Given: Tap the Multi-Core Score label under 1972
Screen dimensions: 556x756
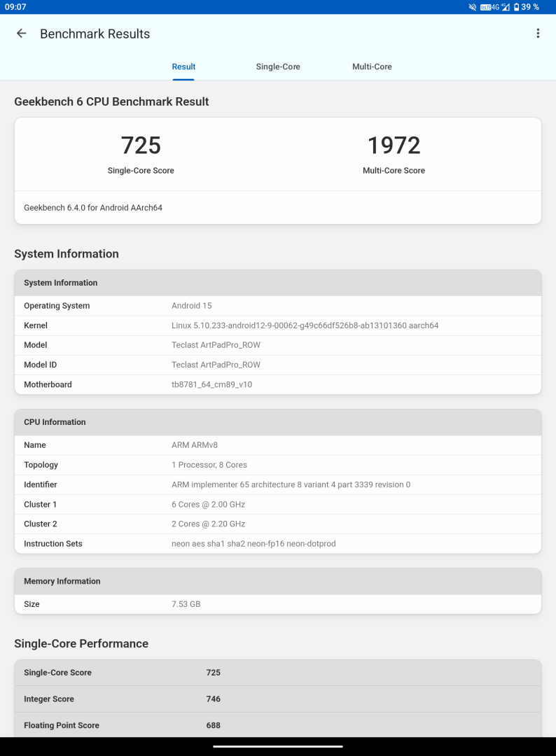Looking at the screenshot, I should coord(394,170).
